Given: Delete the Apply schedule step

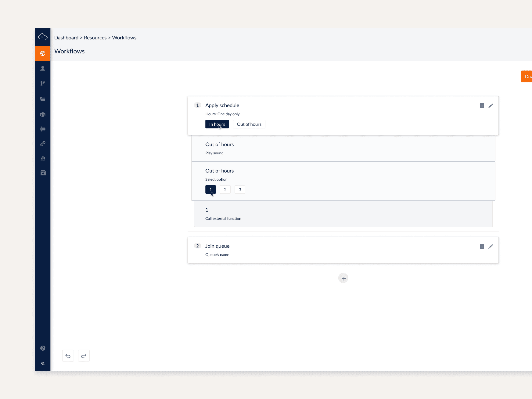Looking at the screenshot, I should 482,106.
